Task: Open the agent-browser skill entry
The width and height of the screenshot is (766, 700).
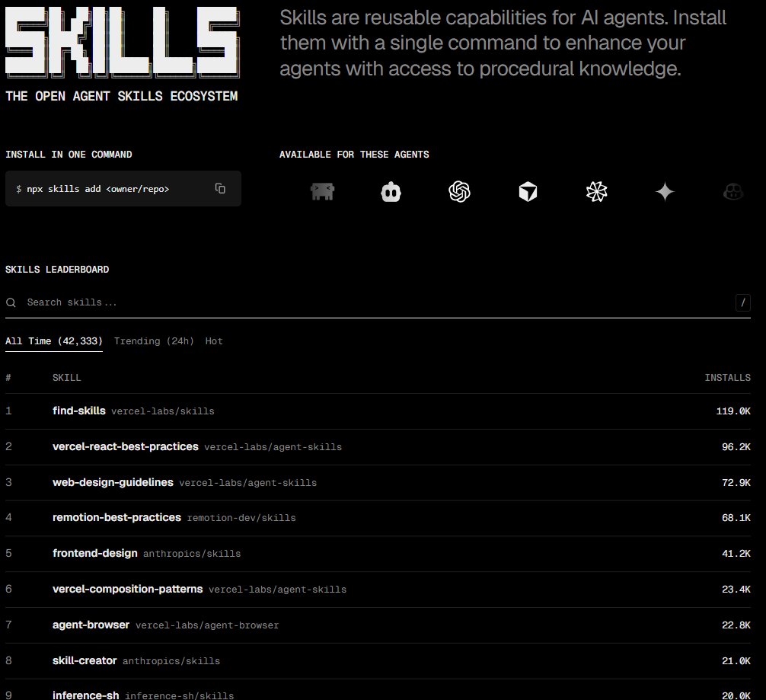Action: tap(91, 625)
